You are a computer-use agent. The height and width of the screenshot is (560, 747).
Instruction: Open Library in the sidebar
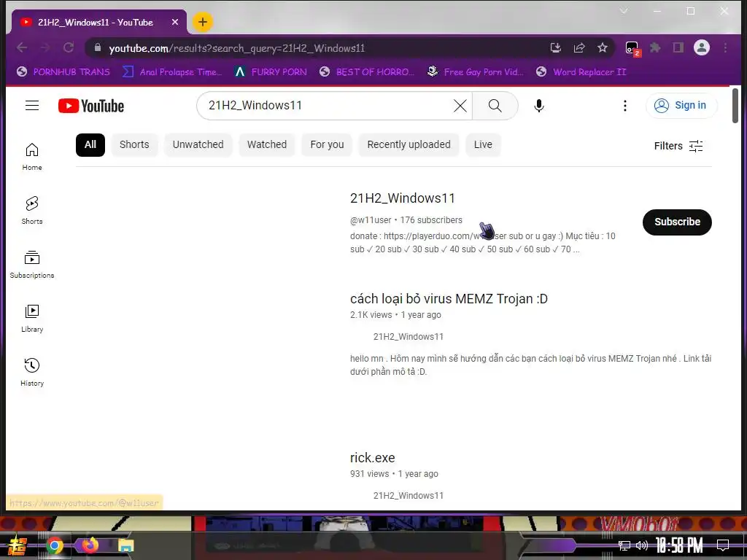32,319
